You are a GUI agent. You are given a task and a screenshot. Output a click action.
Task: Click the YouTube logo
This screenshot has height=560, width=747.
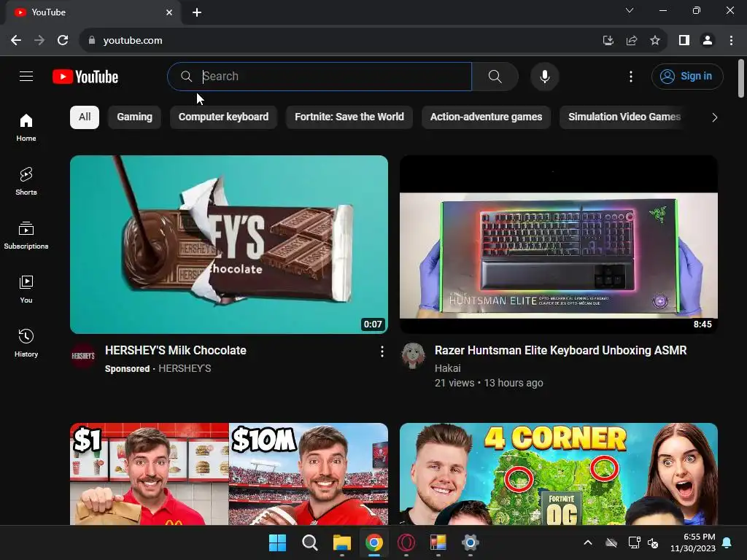(85, 77)
